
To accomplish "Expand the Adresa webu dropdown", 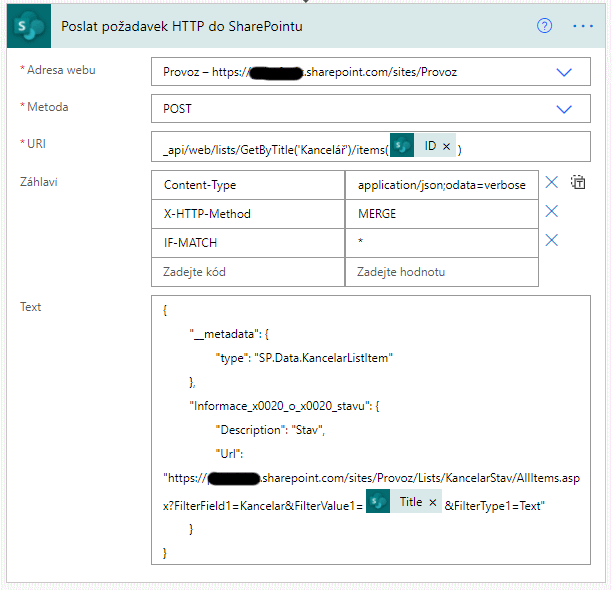I will point(564,72).
